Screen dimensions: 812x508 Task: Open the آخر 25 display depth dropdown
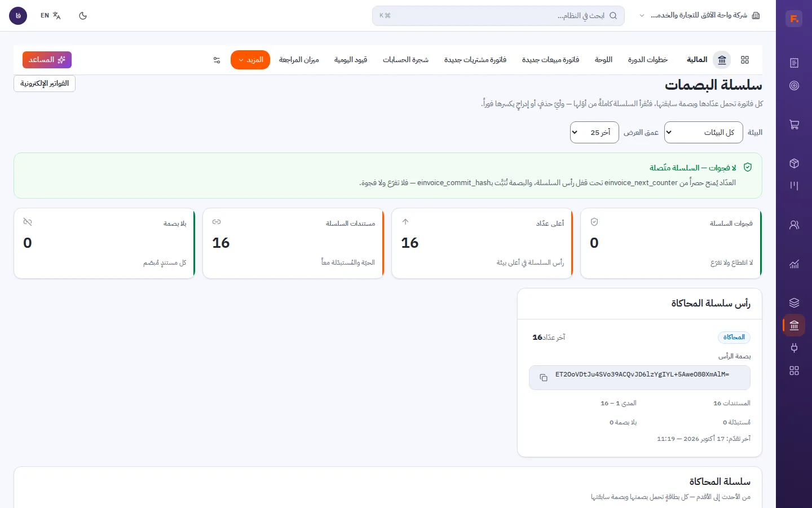[594, 133]
